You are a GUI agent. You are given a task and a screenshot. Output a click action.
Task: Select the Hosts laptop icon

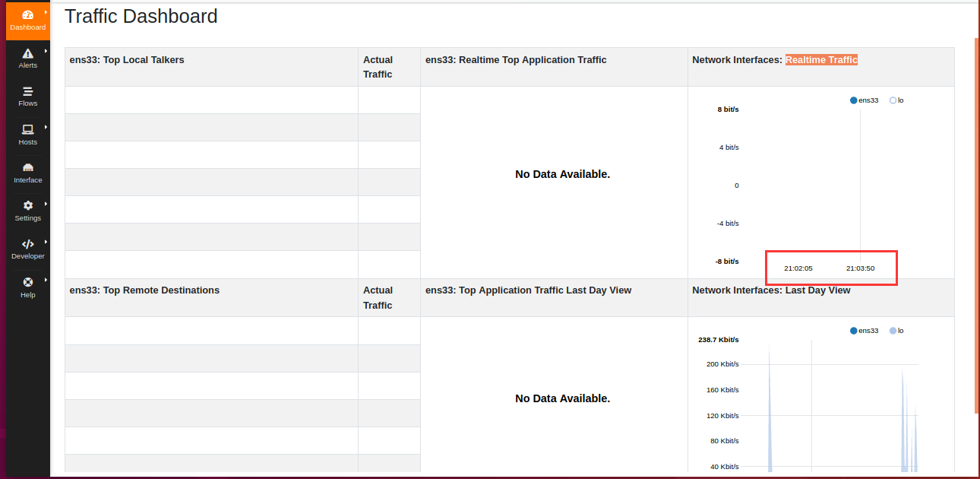click(x=28, y=129)
